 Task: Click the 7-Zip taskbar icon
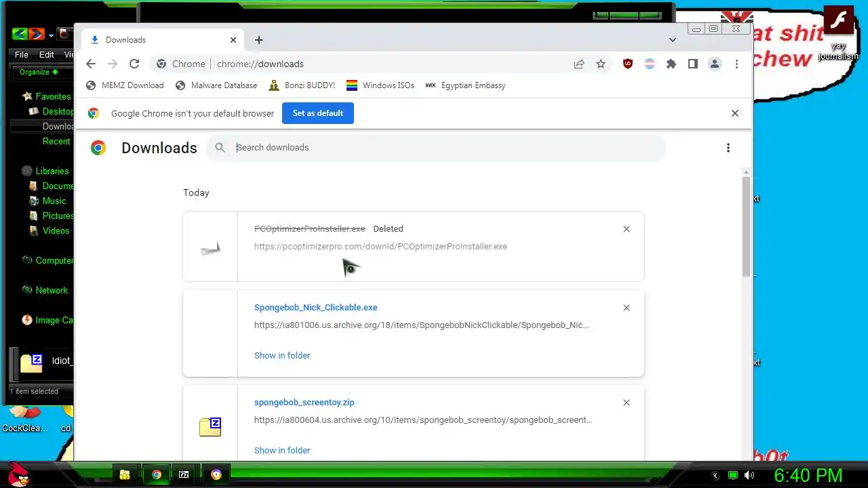coord(184,474)
